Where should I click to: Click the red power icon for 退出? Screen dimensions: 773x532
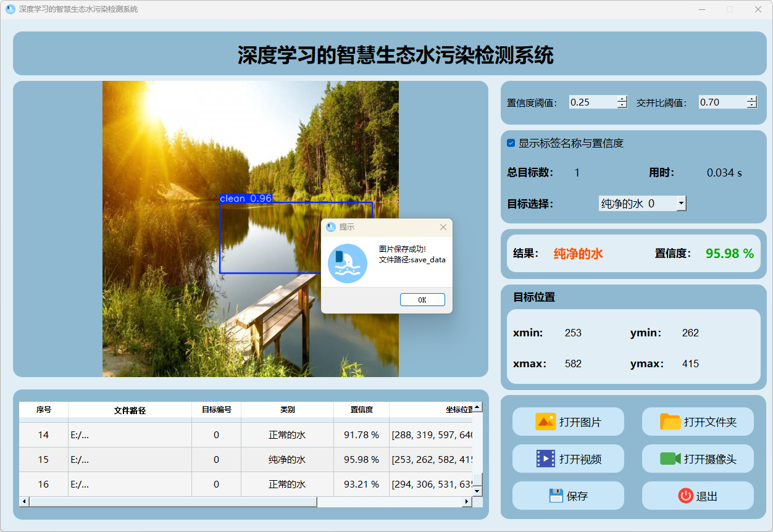(x=685, y=496)
